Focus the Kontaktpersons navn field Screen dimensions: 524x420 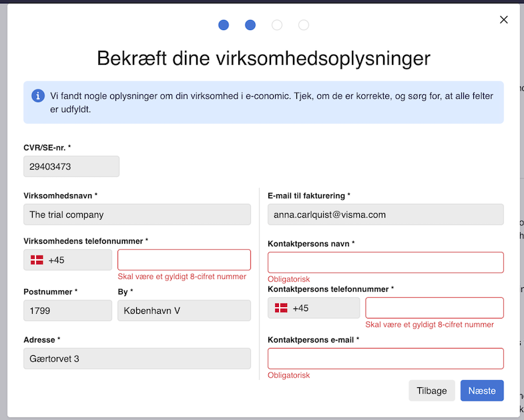pos(385,262)
